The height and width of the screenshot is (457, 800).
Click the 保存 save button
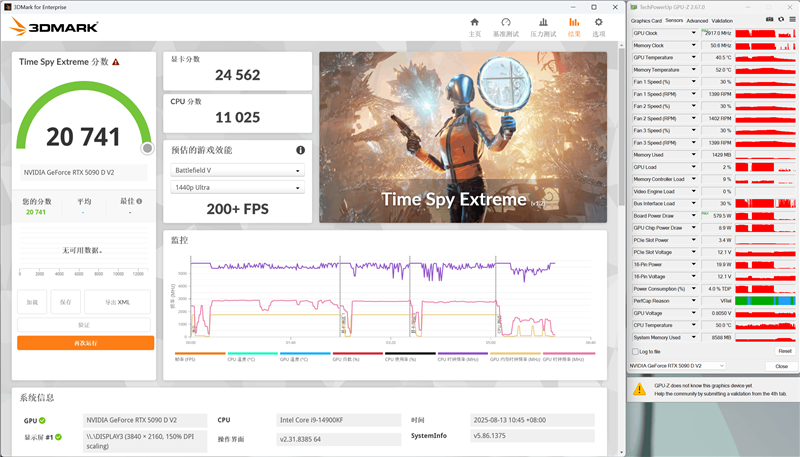tap(65, 302)
